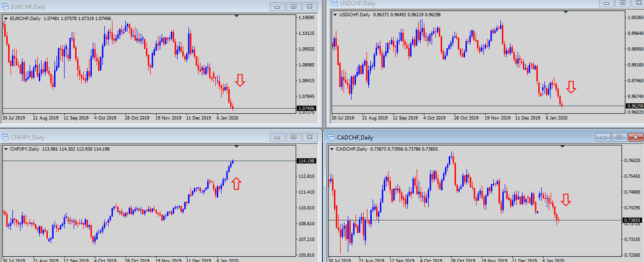Image resolution: width=644 pixels, height=262 pixels.
Task: Open the dropdown triangle beside CHFJPY,Daily chart header
Action: point(6,148)
